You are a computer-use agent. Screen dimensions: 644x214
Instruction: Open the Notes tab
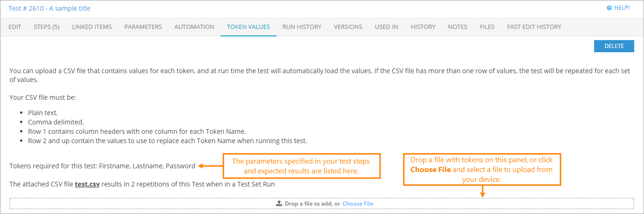tap(457, 27)
